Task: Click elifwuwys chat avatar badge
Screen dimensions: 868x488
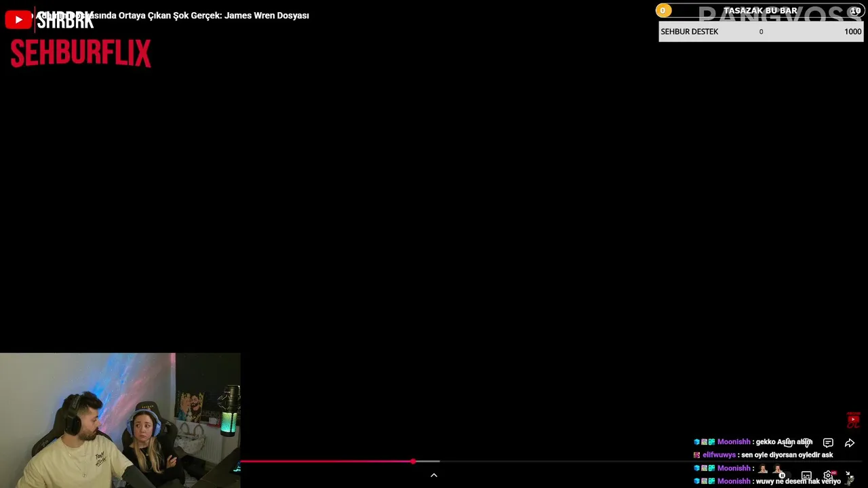Action: [x=696, y=455]
